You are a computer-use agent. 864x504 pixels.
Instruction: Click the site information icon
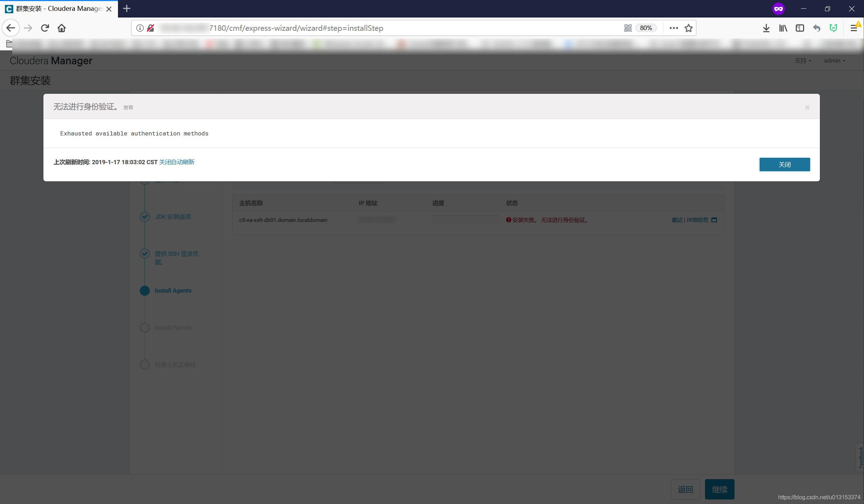point(140,28)
